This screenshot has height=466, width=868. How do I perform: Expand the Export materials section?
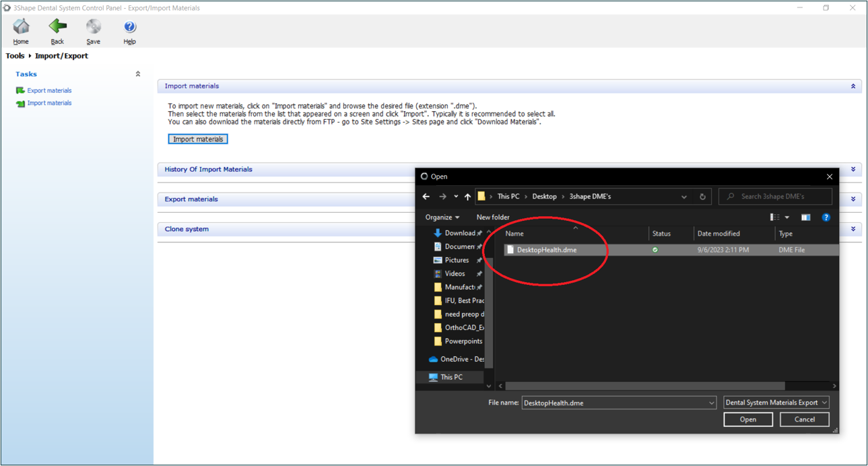point(853,199)
